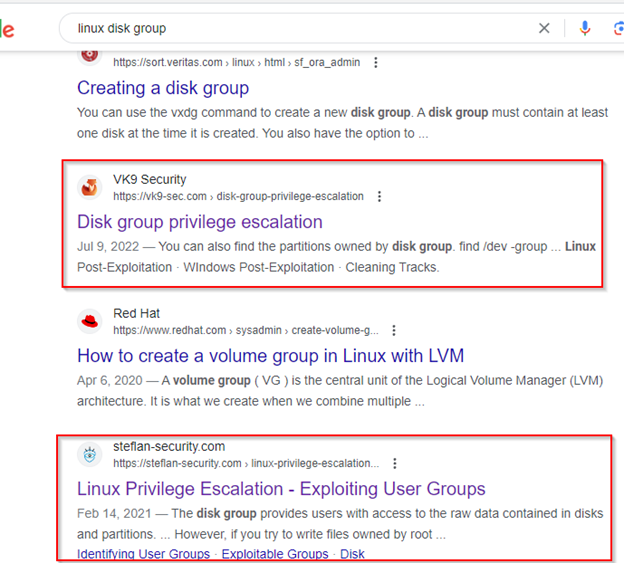
Task: Open 'Creating a disk group' result
Action: point(163,88)
